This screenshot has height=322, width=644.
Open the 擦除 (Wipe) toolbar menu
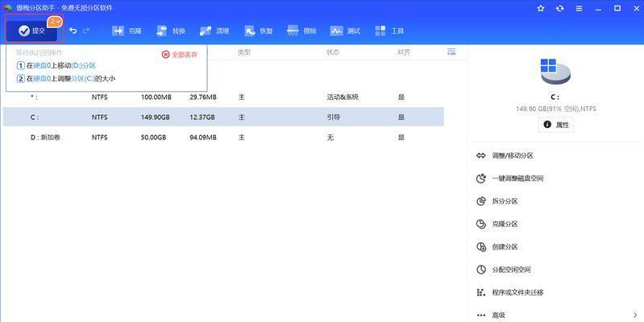302,31
